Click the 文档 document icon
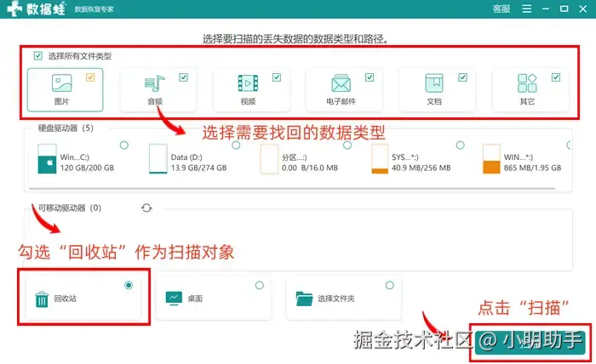This screenshot has height=364, width=596. (434, 83)
